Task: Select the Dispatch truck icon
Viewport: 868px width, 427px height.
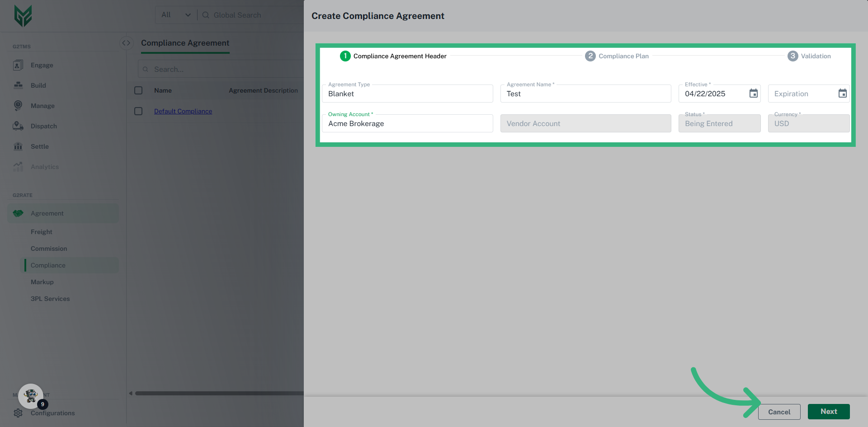Action: point(18,126)
